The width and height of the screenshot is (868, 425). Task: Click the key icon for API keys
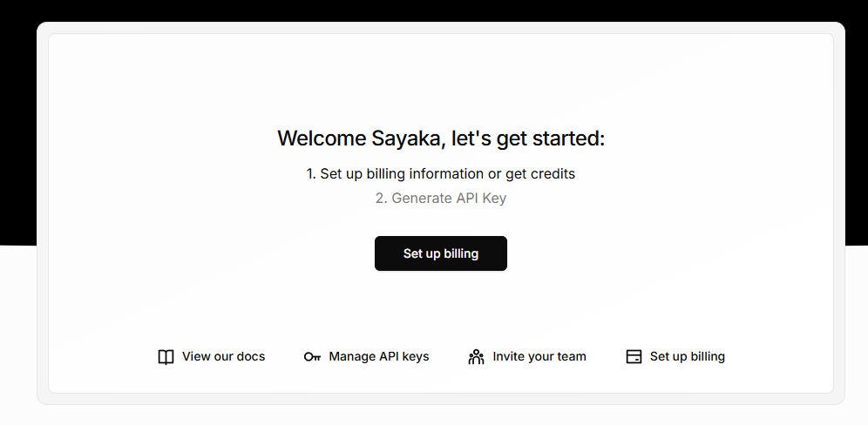click(x=312, y=357)
